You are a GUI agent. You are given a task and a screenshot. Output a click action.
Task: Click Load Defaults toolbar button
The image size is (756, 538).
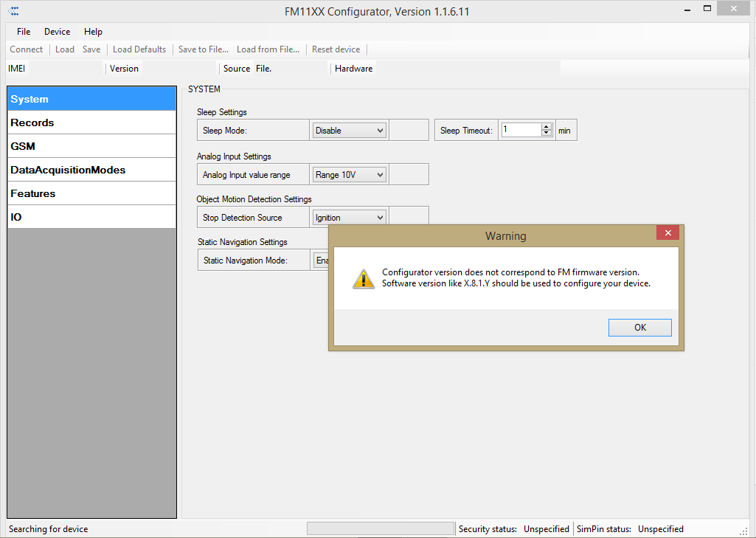point(139,49)
